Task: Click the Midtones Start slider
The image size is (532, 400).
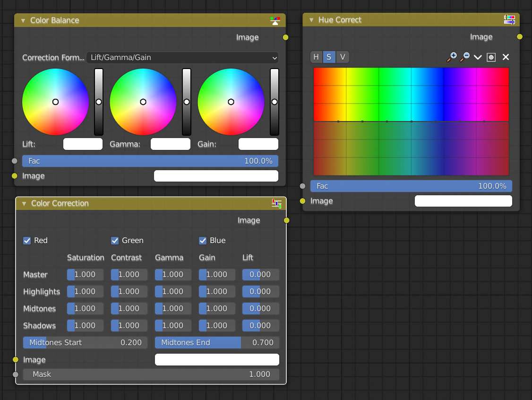Action: [x=85, y=343]
